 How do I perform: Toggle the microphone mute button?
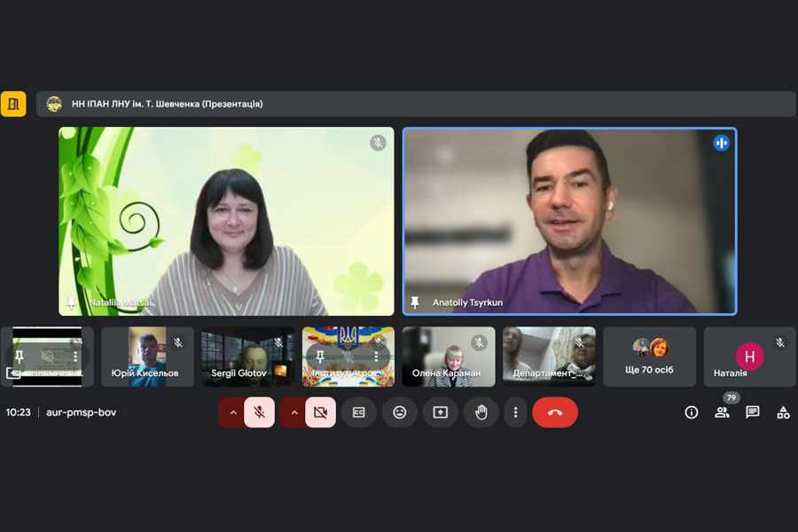click(x=260, y=412)
